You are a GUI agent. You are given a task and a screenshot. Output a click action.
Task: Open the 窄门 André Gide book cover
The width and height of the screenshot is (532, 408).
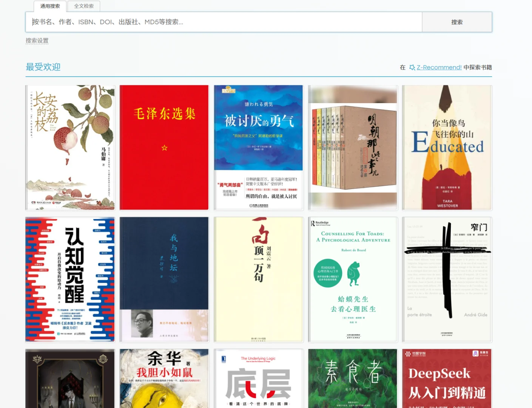(447, 280)
